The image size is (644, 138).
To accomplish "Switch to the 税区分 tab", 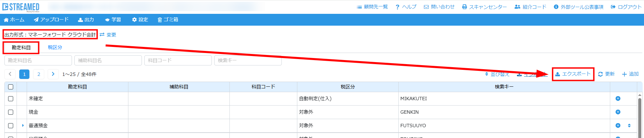I will [55, 47].
